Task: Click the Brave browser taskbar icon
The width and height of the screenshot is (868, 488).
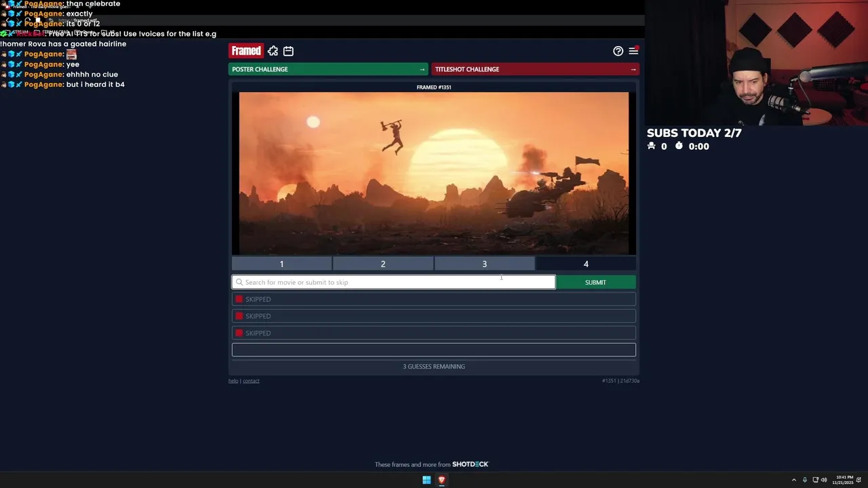Action: point(441,480)
